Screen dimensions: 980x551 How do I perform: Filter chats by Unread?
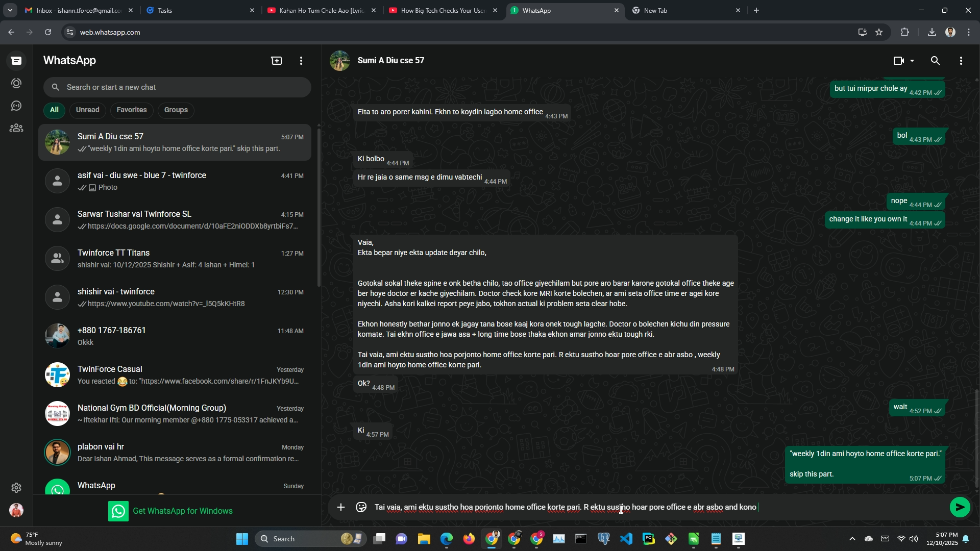(87, 110)
